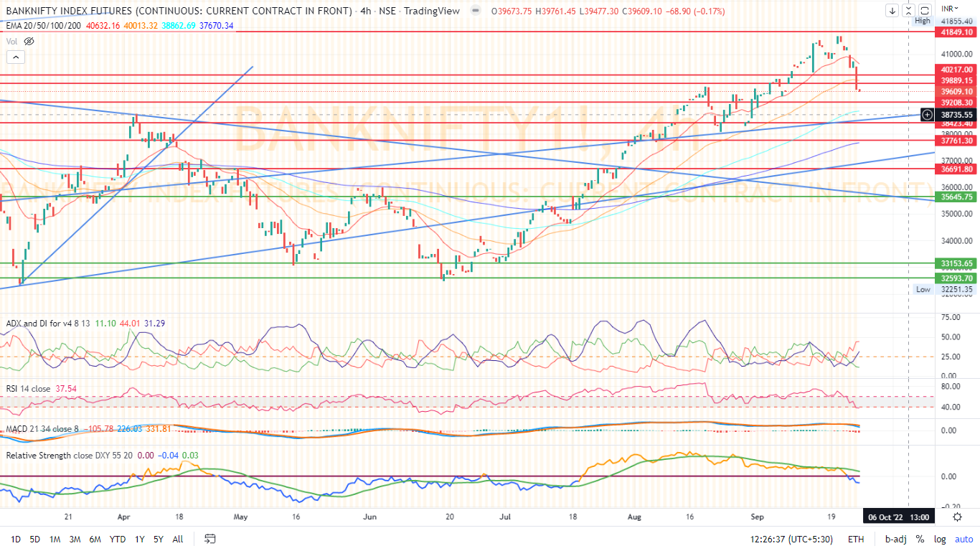Viewport: 980px width, 551px height.
Task: Click the 37761.30 price level label
Action: pyautogui.click(x=957, y=141)
